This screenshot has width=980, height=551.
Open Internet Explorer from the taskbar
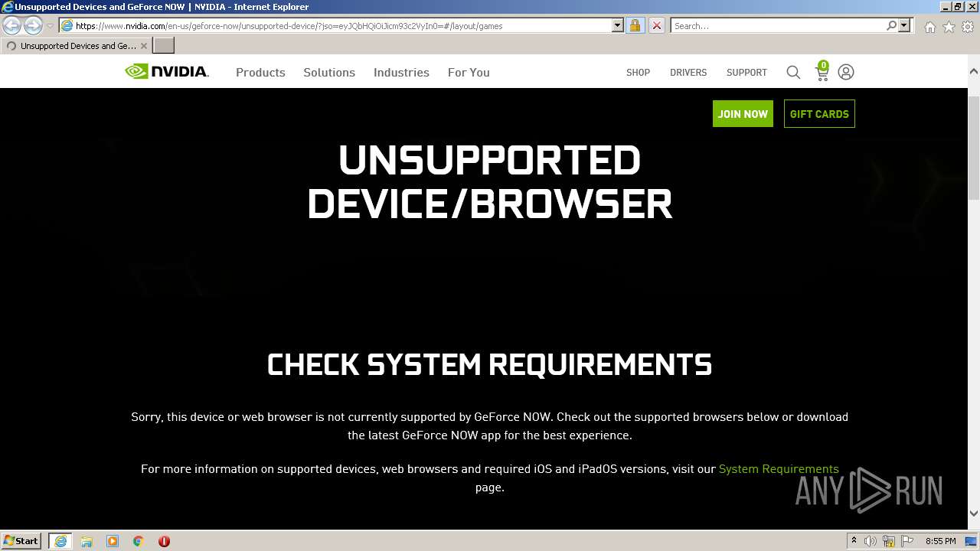point(60,541)
